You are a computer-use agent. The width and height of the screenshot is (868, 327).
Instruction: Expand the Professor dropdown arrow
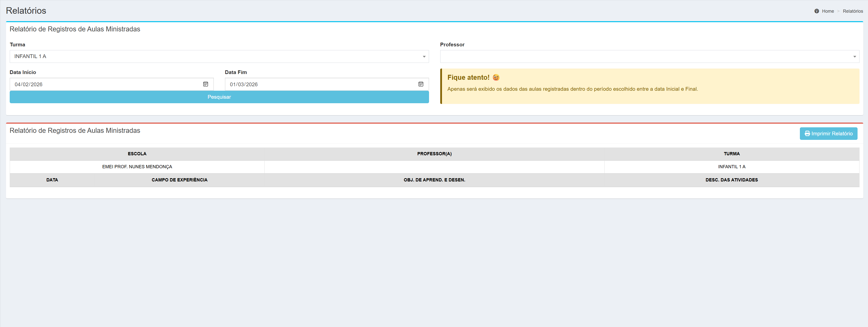pyautogui.click(x=854, y=57)
